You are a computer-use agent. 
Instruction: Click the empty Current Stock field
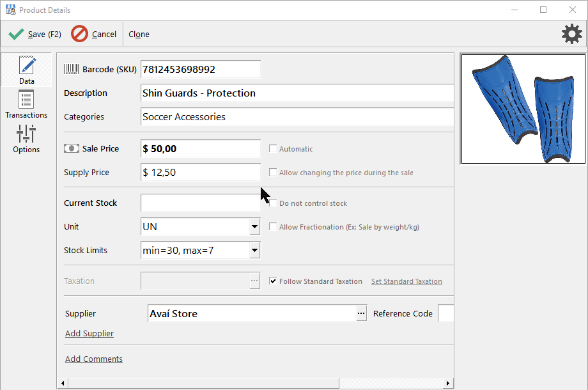pos(201,203)
